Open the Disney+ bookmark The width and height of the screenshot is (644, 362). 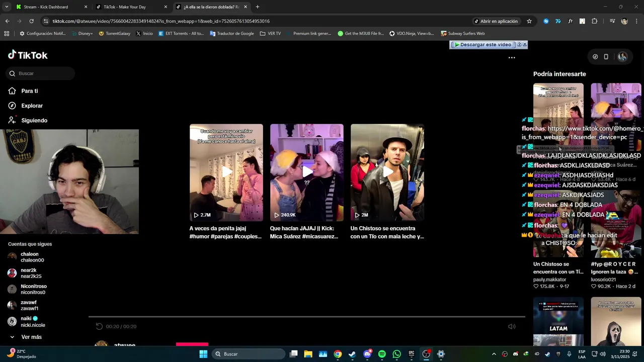[82, 34]
